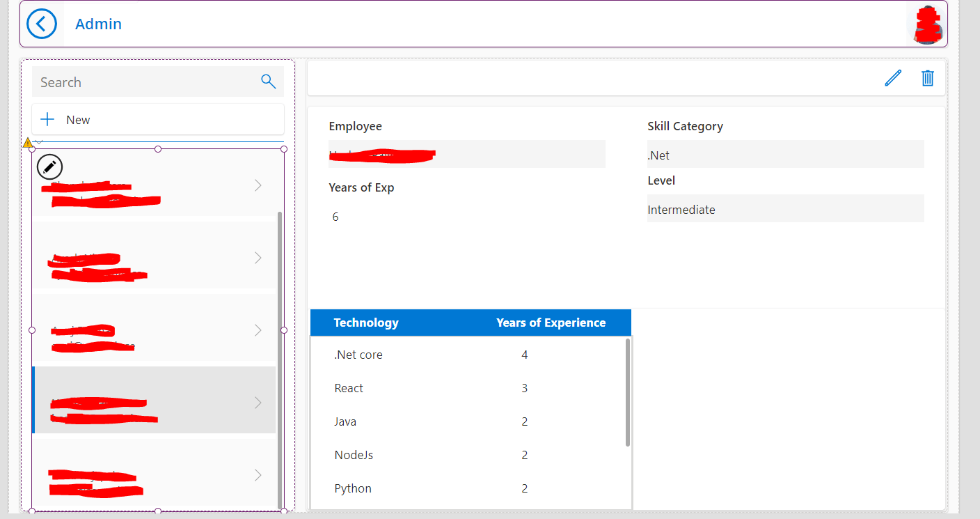Expand the first employee entry's chevron
Screen dimensions: 980x519
pos(258,185)
